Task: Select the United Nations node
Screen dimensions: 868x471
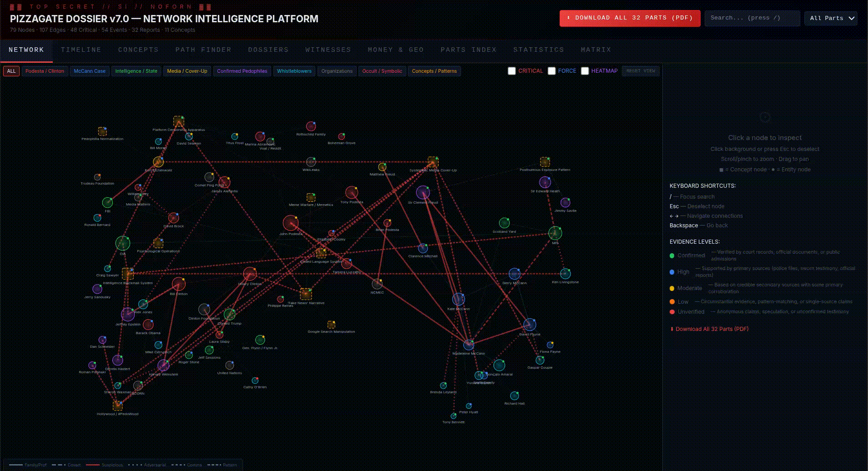Action: point(229,365)
